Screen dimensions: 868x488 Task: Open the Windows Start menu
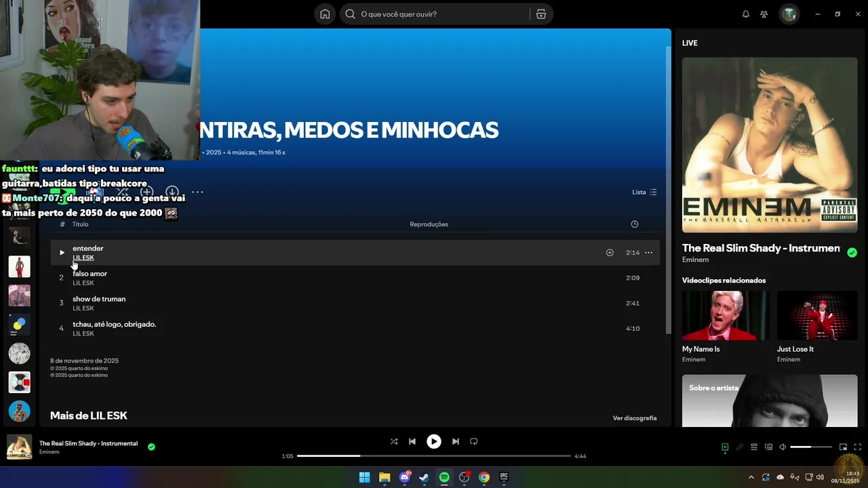coord(364,477)
